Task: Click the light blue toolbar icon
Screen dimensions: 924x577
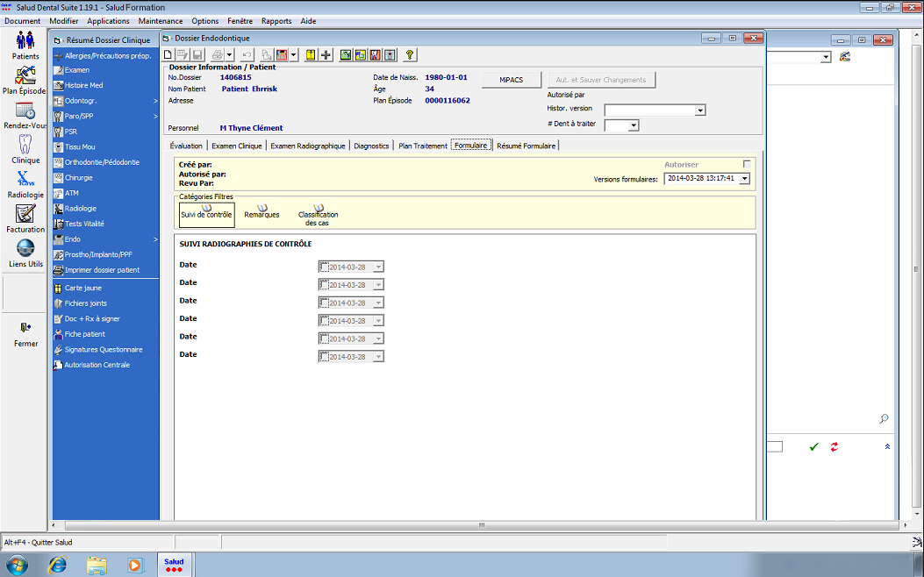Action: (x=390, y=54)
